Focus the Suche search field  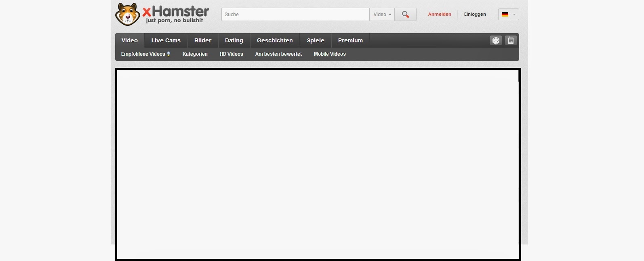click(x=295, y=15)
